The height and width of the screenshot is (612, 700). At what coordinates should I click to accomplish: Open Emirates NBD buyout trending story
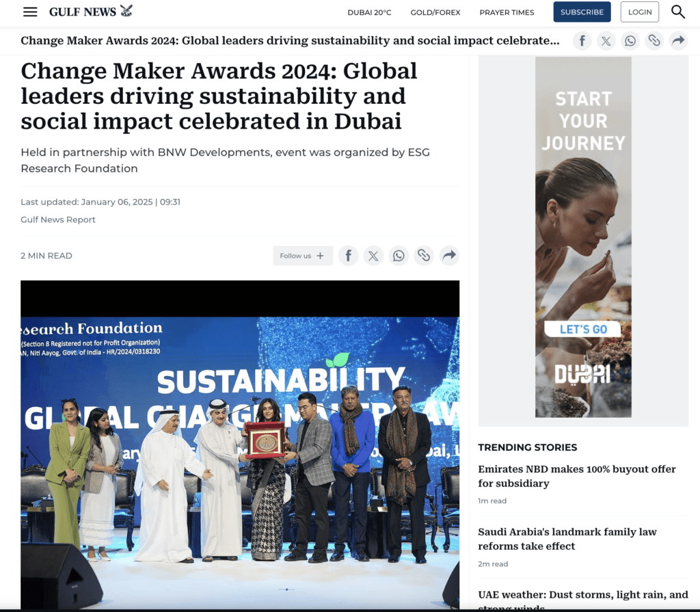tap(577, 476)
